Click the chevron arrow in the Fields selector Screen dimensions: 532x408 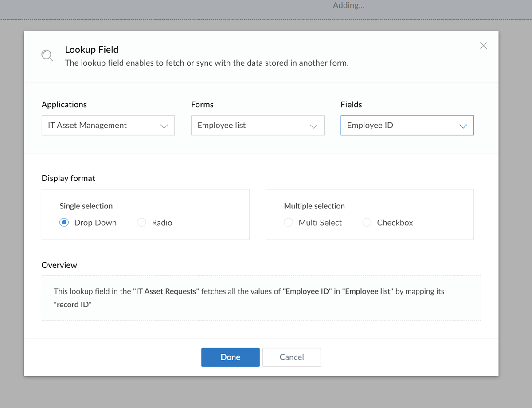tap(464, 126)
